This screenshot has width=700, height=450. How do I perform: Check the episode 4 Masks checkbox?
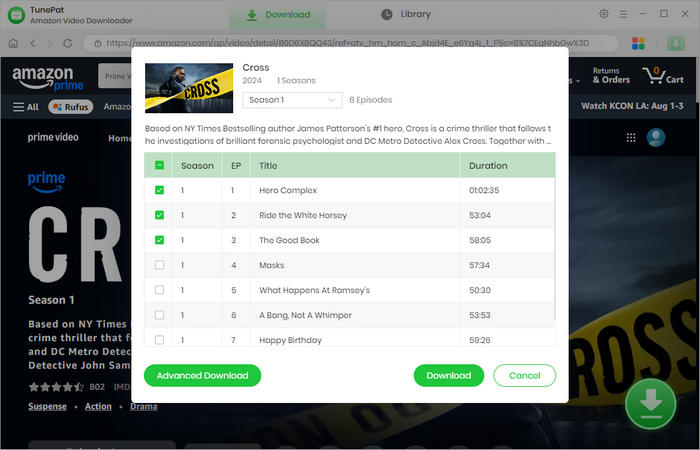tap(160, 265)
